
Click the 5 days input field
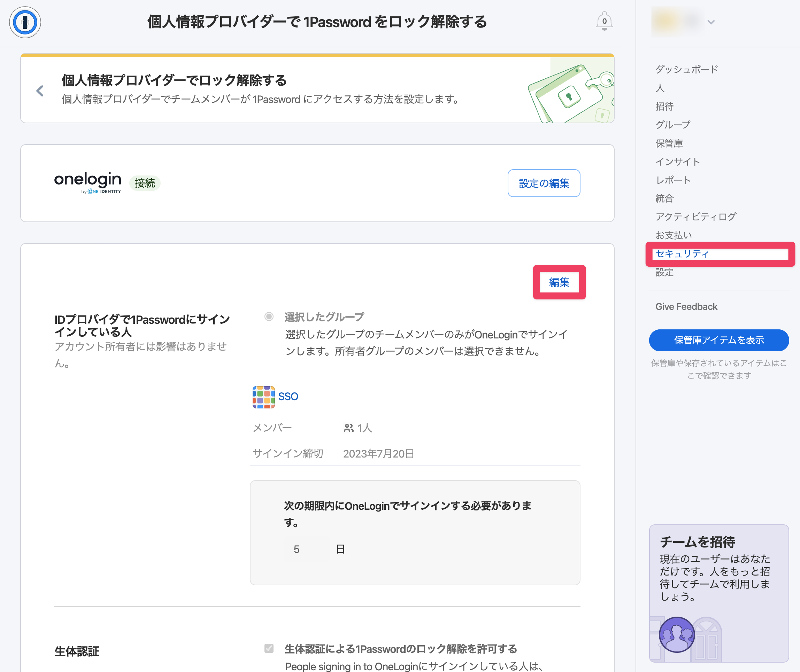coord(307,549)
